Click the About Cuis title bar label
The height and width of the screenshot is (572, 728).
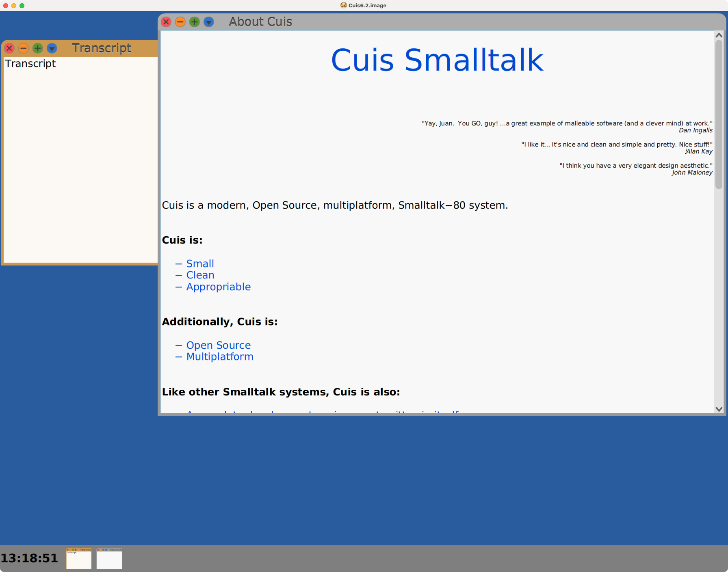tap(260, 22)
